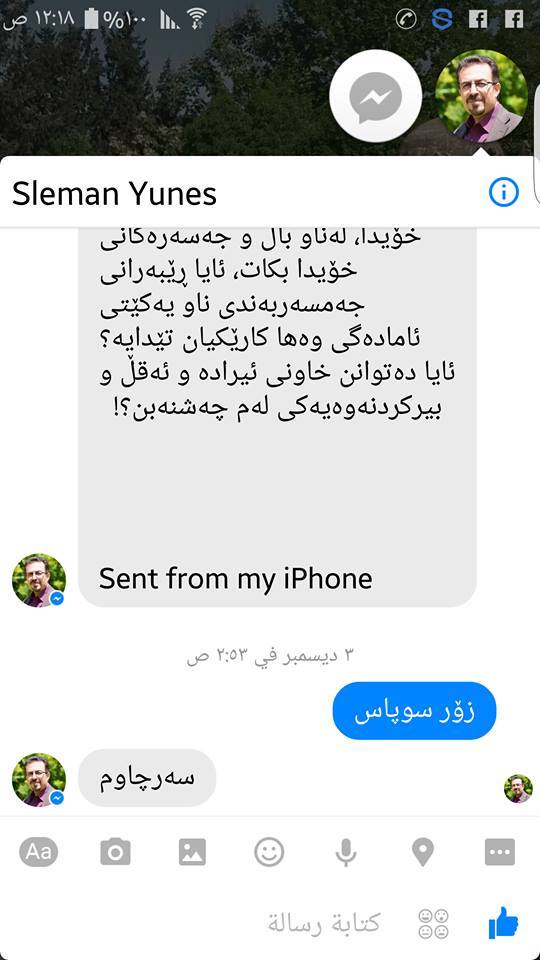Tap Sleman Yunes chat head avatar
Screen dimensions: 540x960
click(x=481, y=96)
